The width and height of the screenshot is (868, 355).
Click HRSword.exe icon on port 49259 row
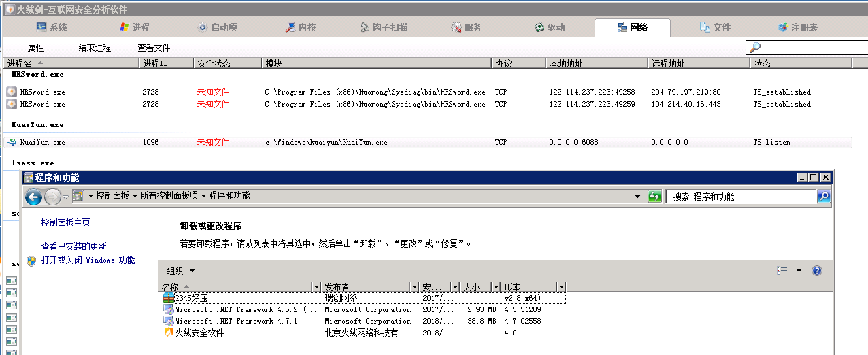[12, 104]
